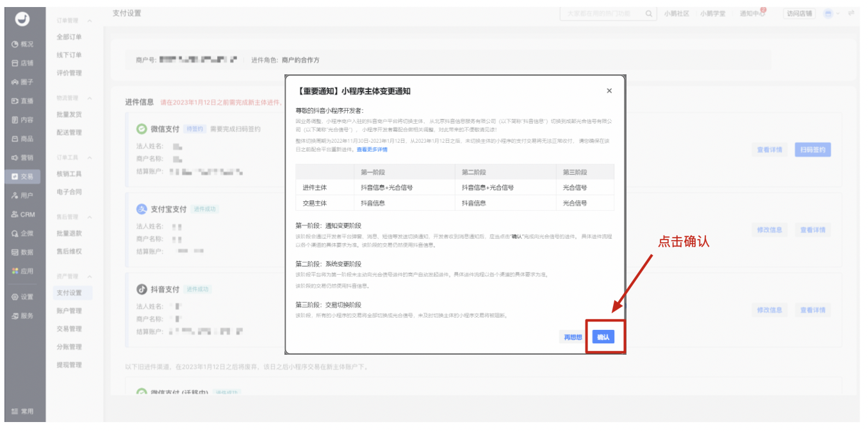Select 交易 in the left sidebar
The height and width of the screenshot is (431, 868).
click(x=22, y=176)
